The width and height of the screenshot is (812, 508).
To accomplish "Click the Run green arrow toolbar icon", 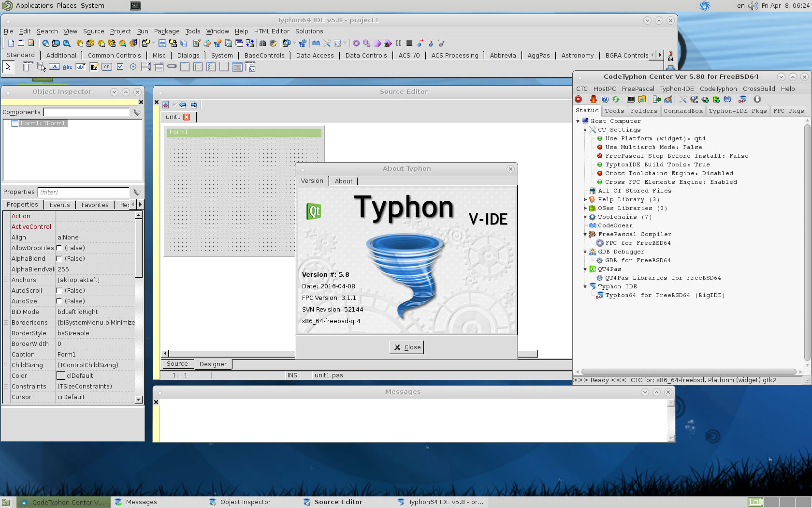I will 377,43.
